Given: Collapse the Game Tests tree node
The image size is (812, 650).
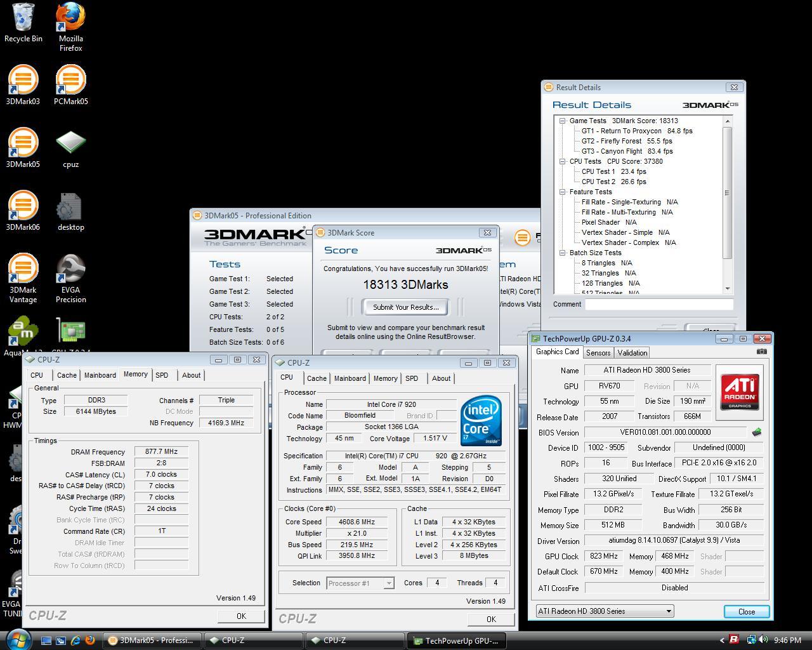Looking at the screenshot, I should click(x=562, y=121).
